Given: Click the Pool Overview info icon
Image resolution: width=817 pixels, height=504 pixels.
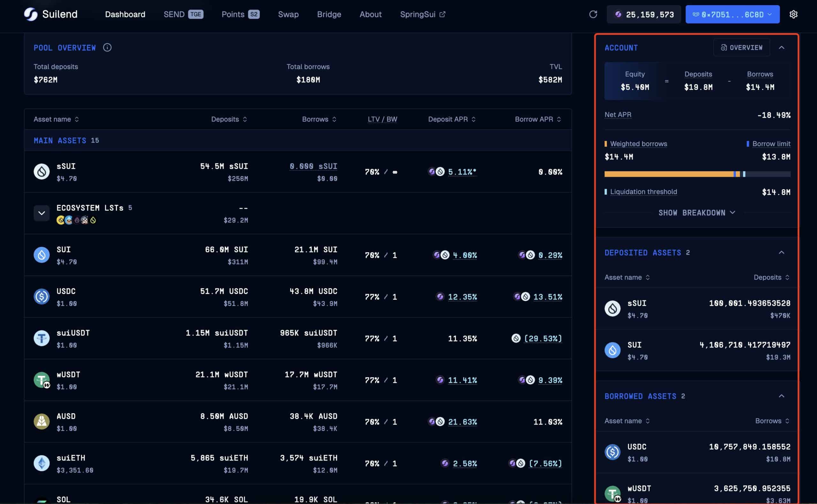Looking at the screenshot, I should pyautogui.click(x=107, y=47).
